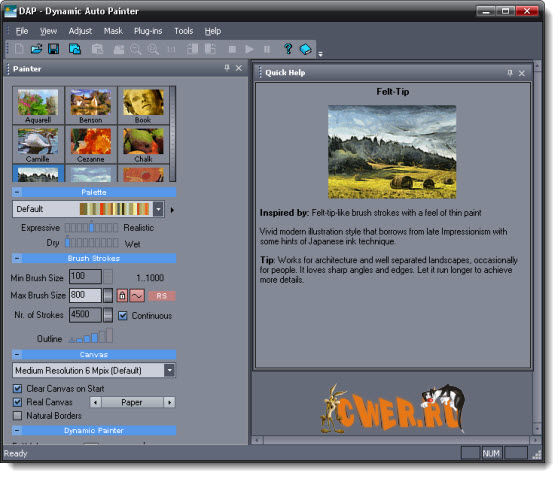
Task: Enable the Natural Borders checkbox
Action: tap(17, 415)
